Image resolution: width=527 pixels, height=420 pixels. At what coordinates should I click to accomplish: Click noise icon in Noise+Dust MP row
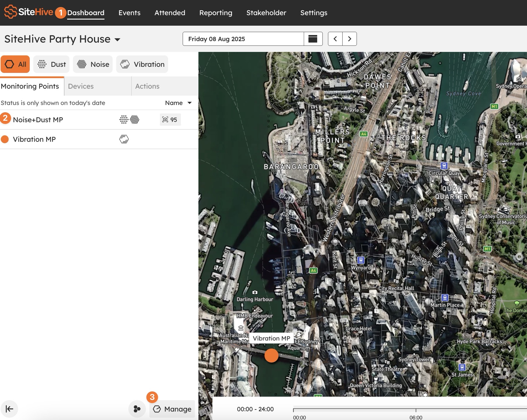point(135,120)
